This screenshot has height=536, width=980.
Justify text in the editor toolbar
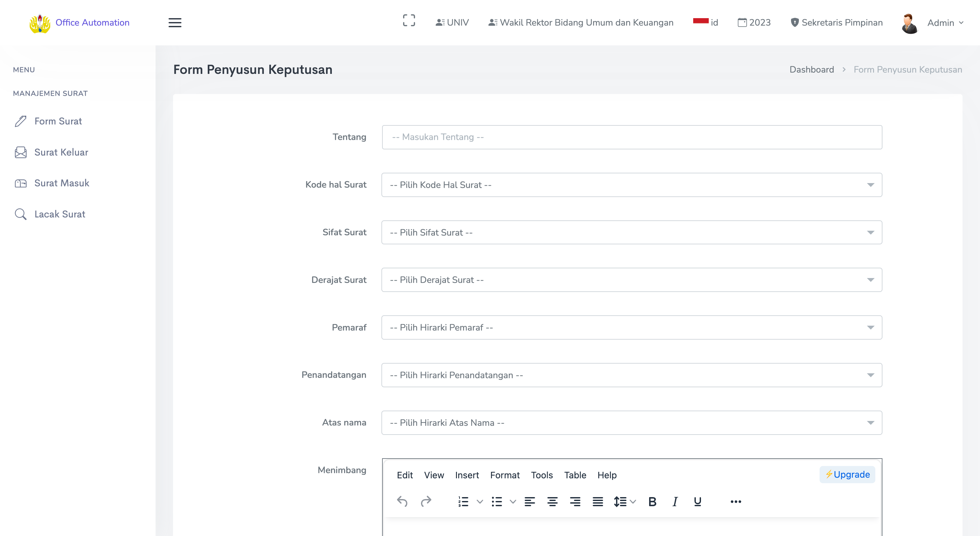tap(598, 501)
